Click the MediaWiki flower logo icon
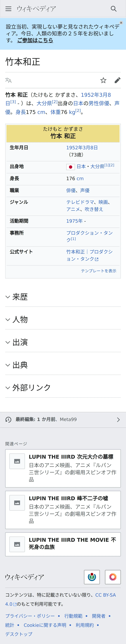This screenshot has width=126, height=644. pyautogui.click(x=113, y=577)
